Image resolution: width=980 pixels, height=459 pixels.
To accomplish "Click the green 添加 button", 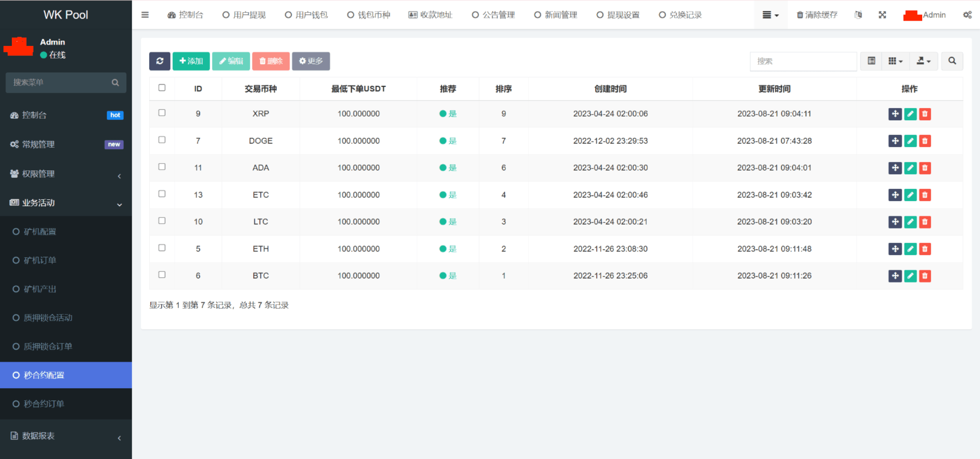I will pyautogui.click(x=191, y=61).
